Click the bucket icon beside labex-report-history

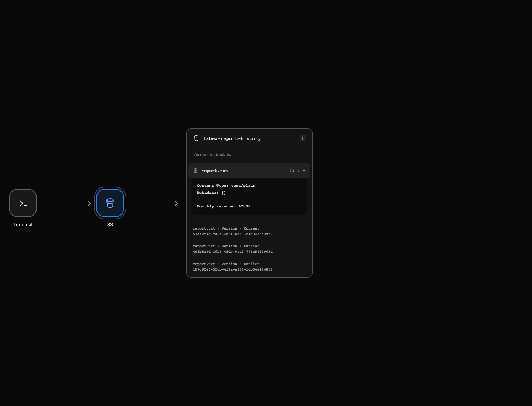point(196,138)
